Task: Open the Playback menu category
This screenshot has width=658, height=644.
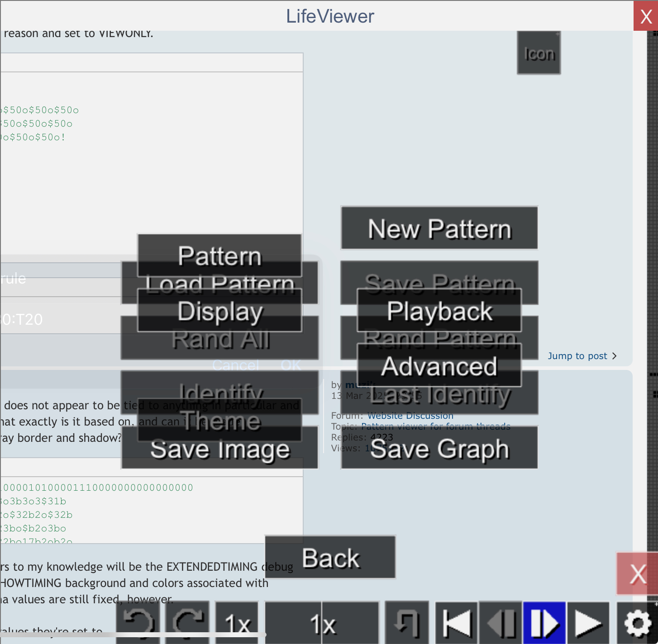Action: [x=439, y=311]
